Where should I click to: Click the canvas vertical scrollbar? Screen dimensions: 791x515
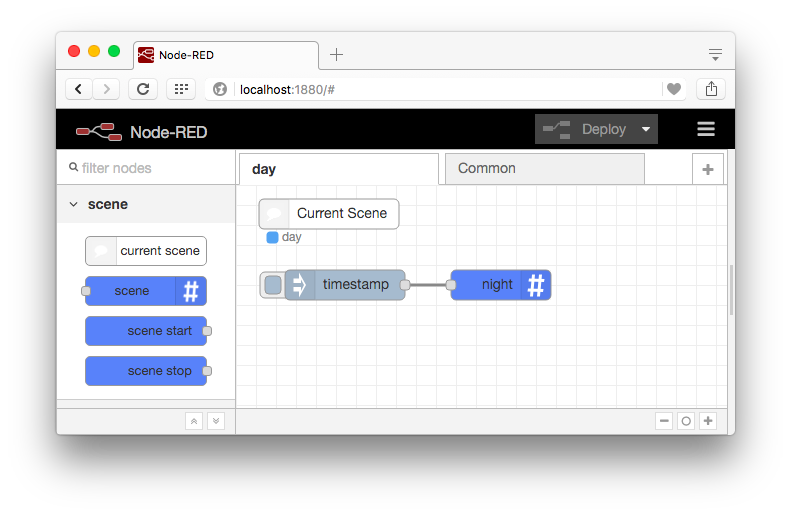[x=731, y=290]
